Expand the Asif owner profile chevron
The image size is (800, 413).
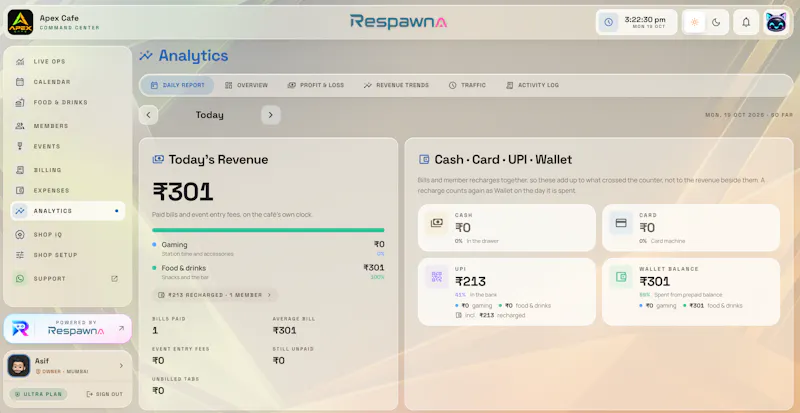coord(121,366)
